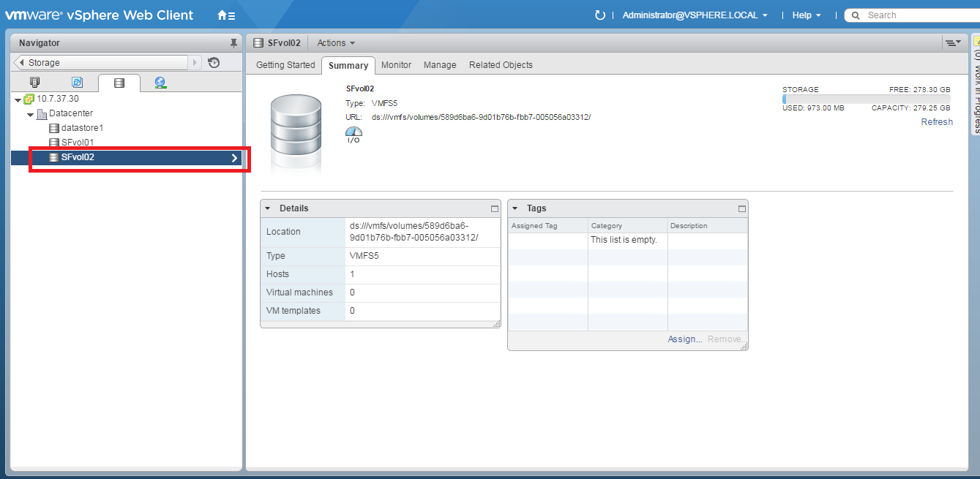Image resolution: width=980 pixels, height=479 pixels.
Task: Switch to Networking view tab
Action: point(160,83)
